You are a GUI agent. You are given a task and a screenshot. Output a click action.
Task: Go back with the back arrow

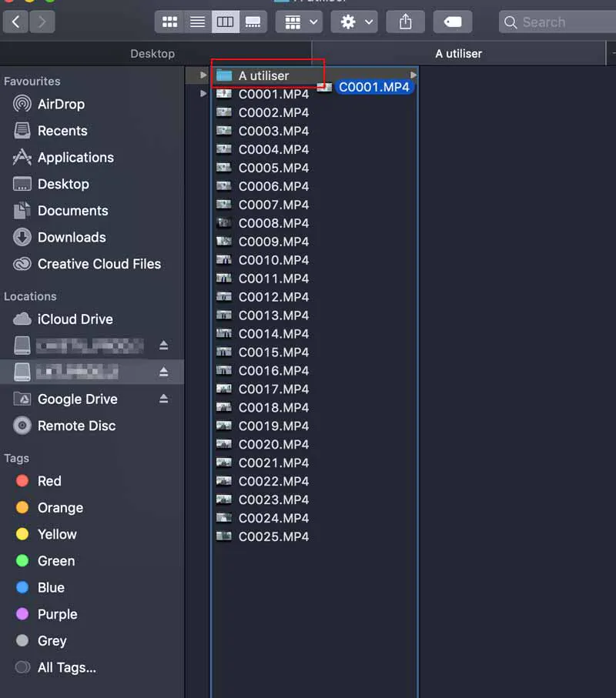[15, 22]
